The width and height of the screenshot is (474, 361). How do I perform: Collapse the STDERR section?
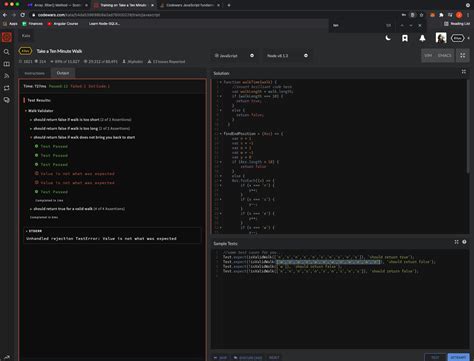point(34,231)
